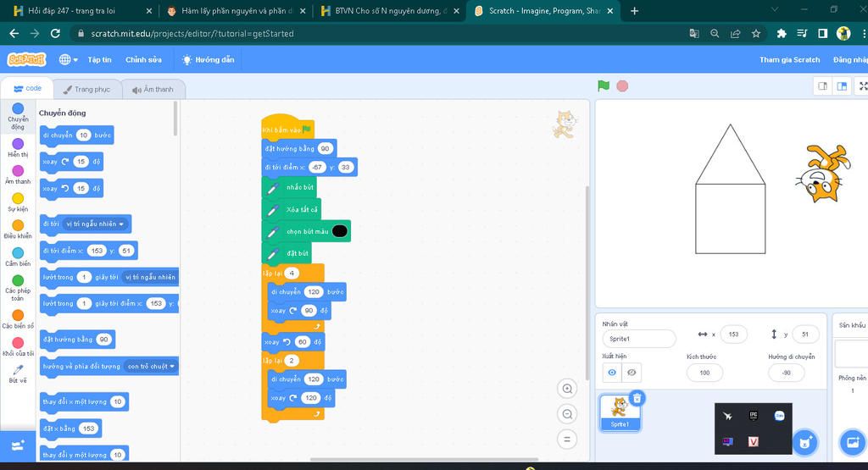Click the block palette vertical scrollbar
868x470 pixels.
tap(175, 119)
